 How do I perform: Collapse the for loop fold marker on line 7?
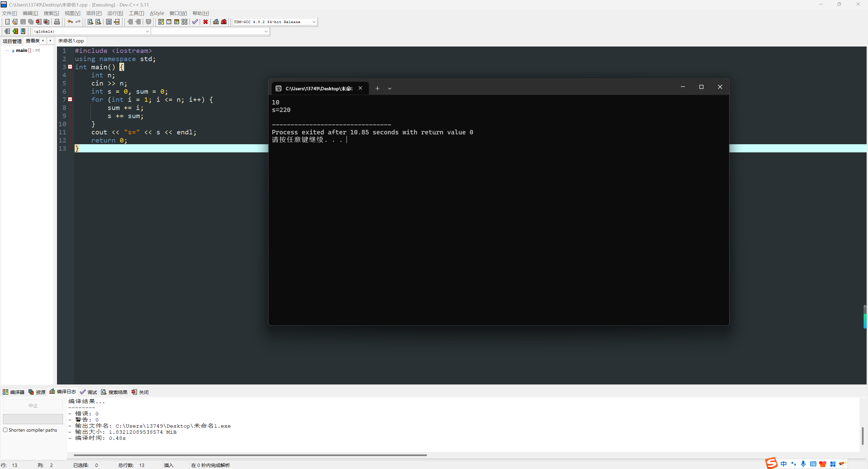pos(70,99)
